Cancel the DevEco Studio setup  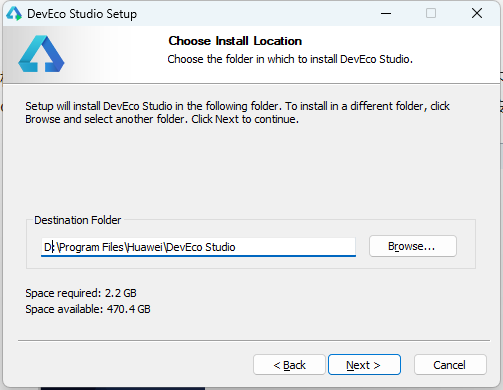click(x=450, y=365)
